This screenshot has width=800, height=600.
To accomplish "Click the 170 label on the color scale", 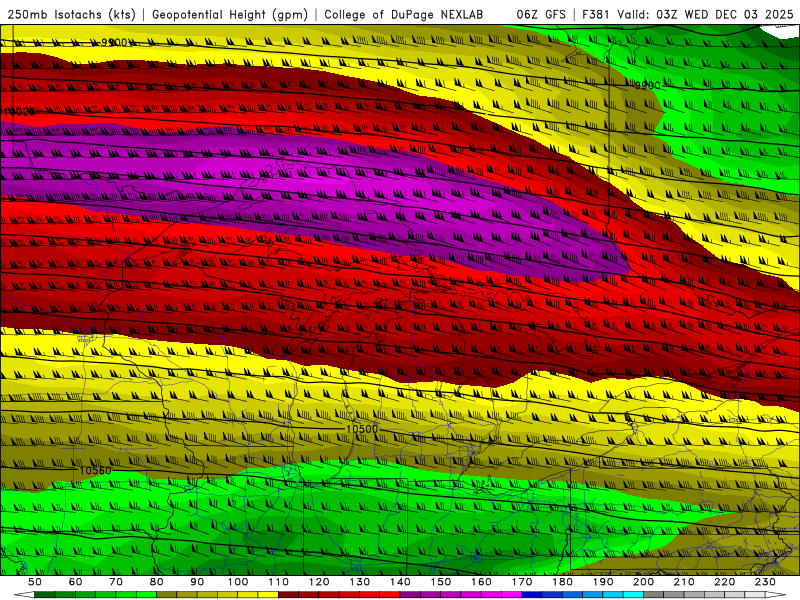I will pos(522,582).
